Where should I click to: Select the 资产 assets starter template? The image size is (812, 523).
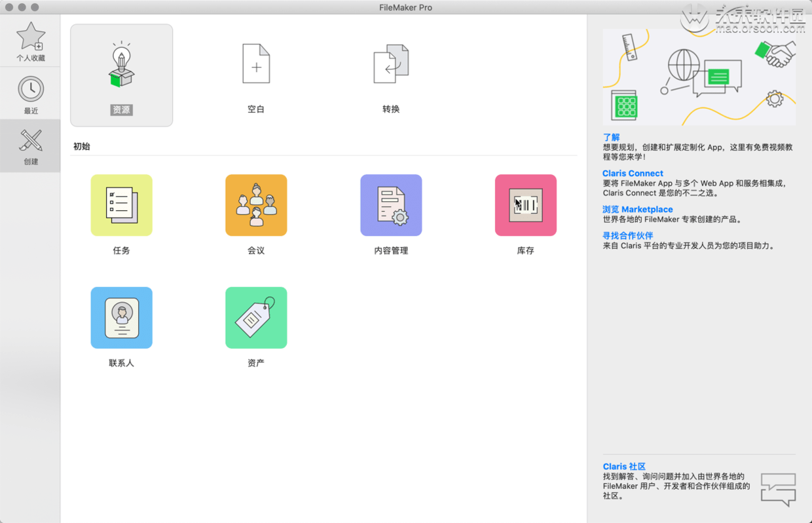256,318
